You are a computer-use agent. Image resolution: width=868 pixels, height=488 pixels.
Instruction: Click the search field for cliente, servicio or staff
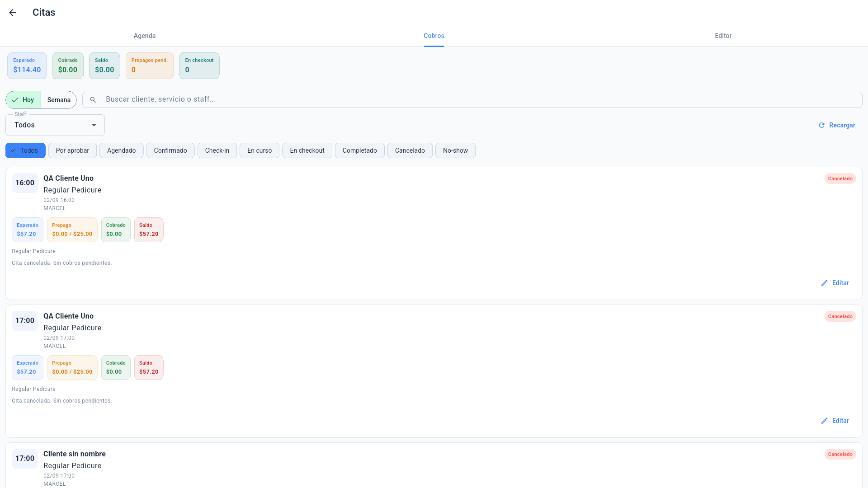[472, 100]
